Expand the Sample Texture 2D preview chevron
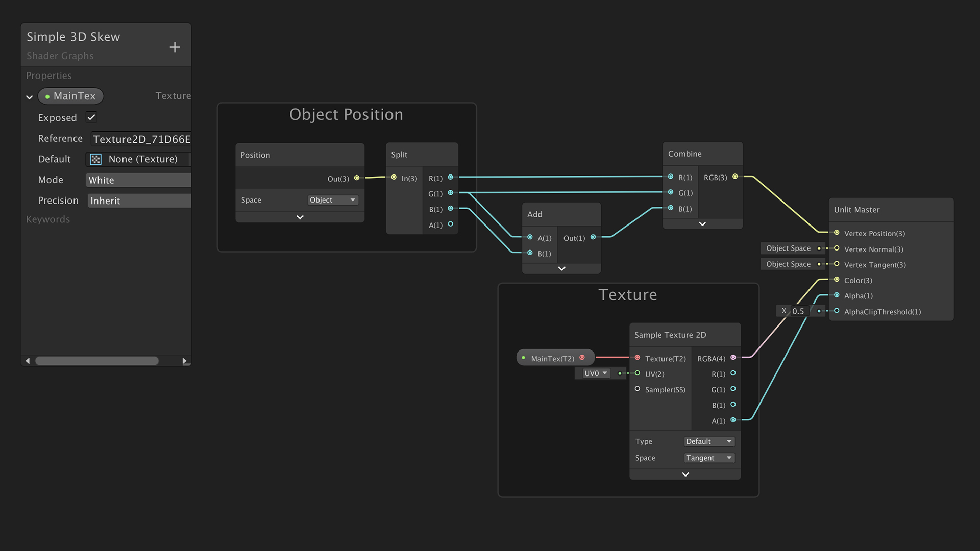980x551 pixels. [685, 474]
